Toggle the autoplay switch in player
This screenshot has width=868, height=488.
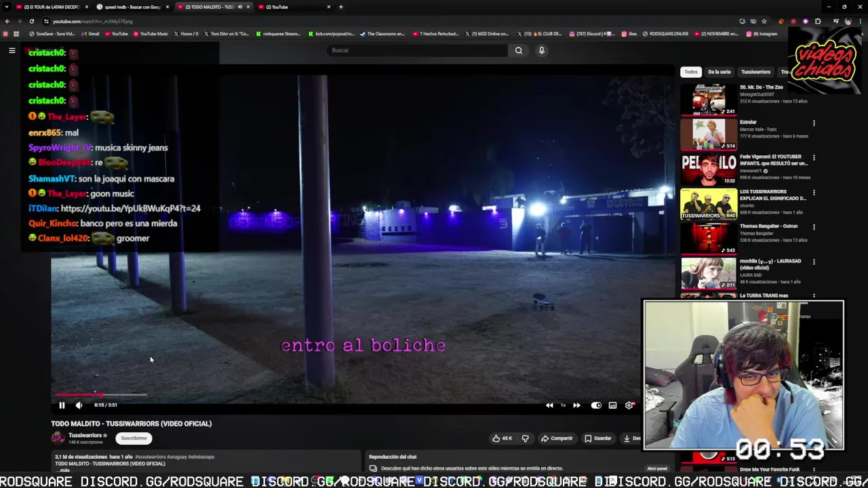point(596,405)
